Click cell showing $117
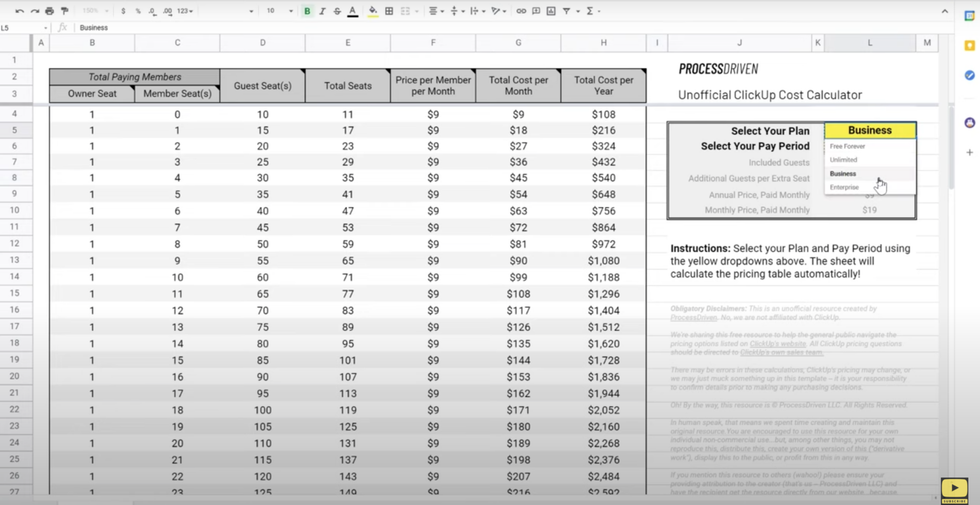The height and width of the screenshot is (505, 980). (x=518, y=310)
